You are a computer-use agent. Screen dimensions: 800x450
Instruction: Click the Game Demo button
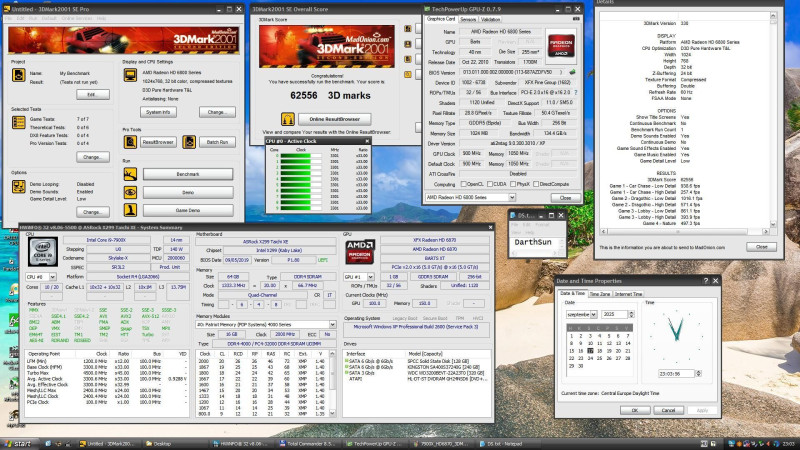point(188,210)
